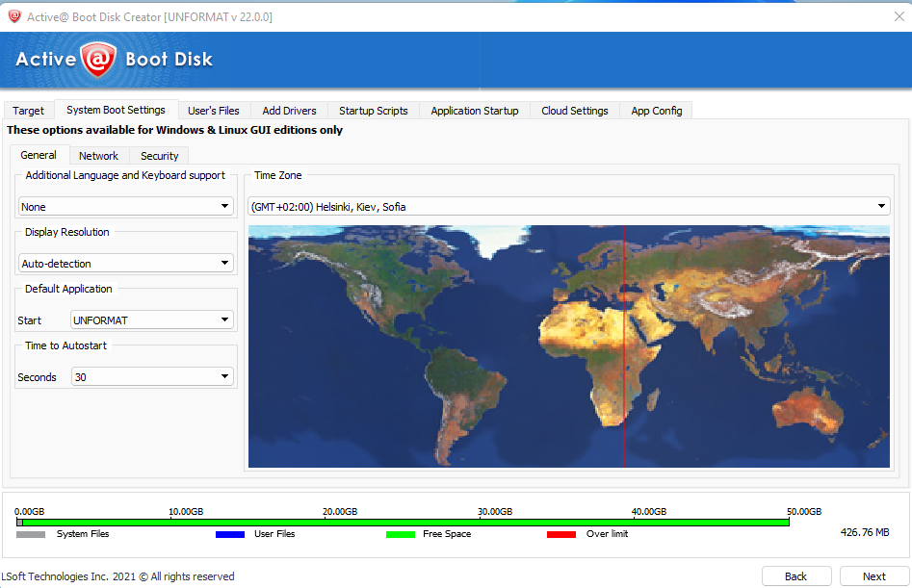Close the Boot Disk Creator window
Screen dimensions: 912x588
pyautogui.click(x=899, y=15)
